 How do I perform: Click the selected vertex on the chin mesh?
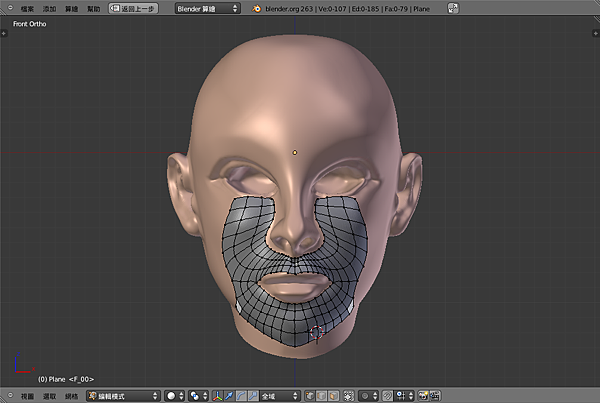point(317,333)
